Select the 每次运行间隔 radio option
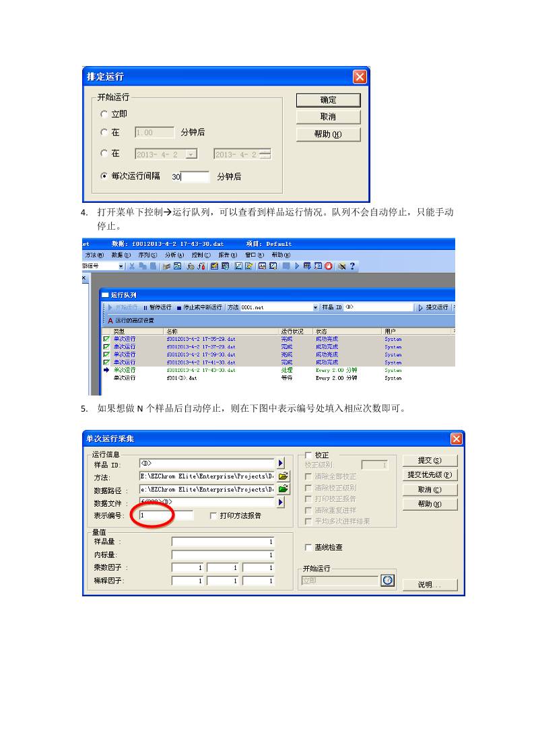534x756 pixels. (104, 176)
